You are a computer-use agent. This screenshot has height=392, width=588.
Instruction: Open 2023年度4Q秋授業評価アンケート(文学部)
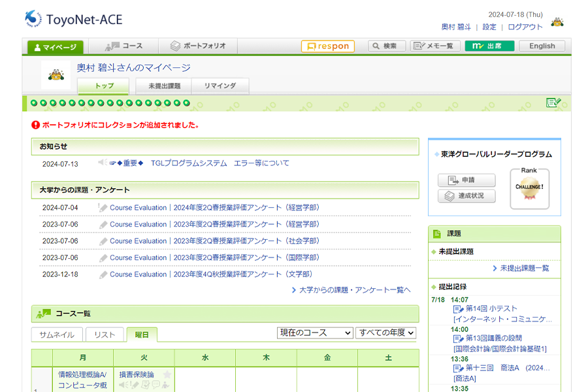[211, 274]
